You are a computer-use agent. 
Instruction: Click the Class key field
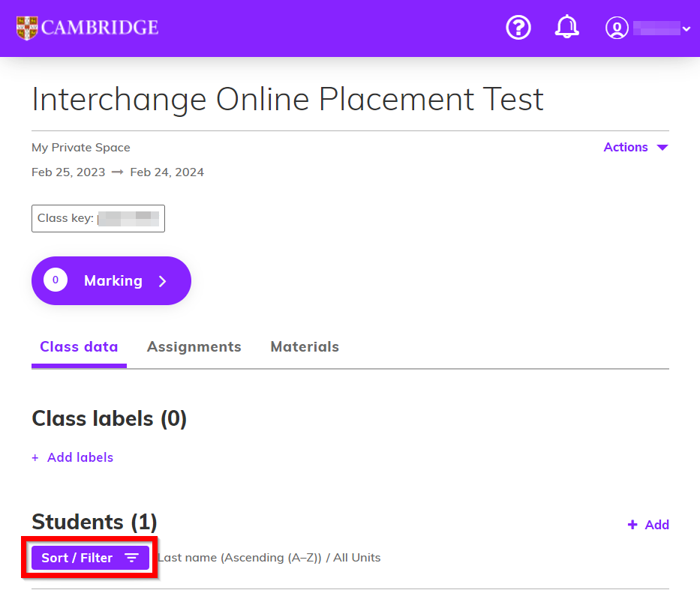pos(98,219)
